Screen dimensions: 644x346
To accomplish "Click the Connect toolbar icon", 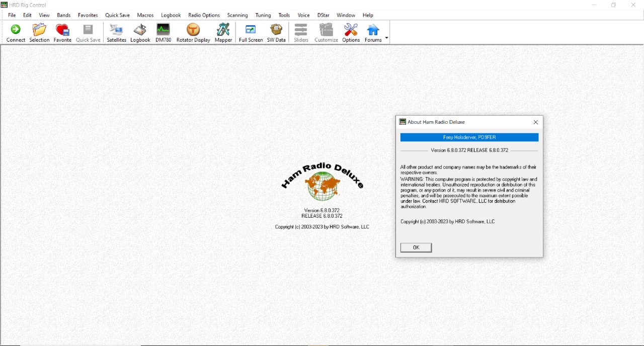I will point(16,33).
